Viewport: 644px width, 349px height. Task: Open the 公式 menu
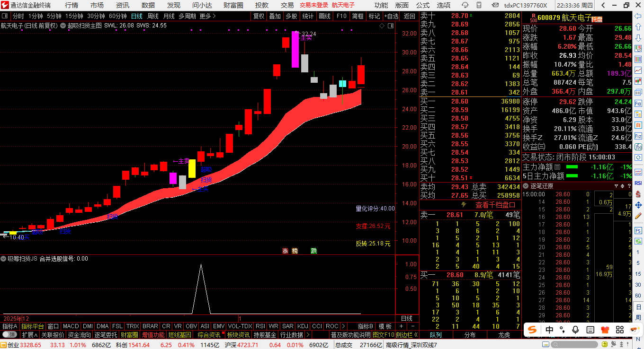pos(423,5)
